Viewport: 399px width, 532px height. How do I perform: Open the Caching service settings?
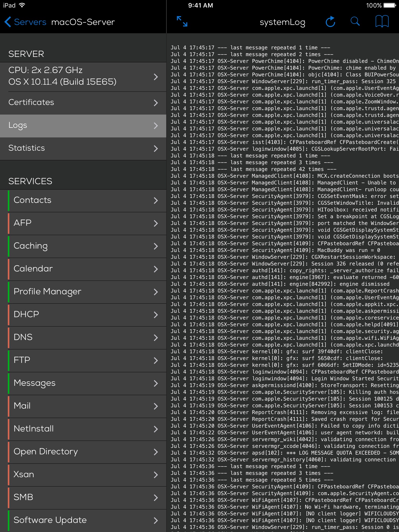click(83, 246)
